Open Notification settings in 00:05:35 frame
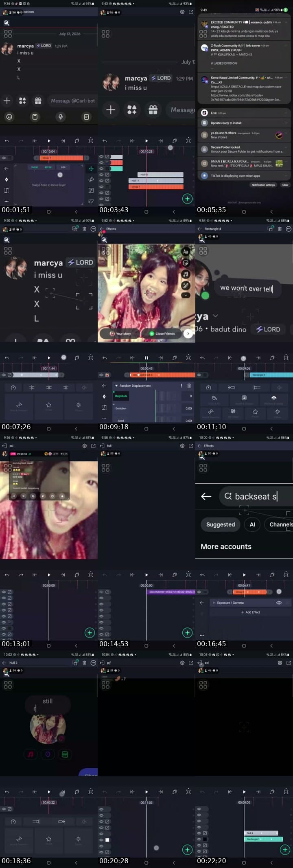This screenshot has height=868, width=293. pyautogui.click(x=263, y=185)
